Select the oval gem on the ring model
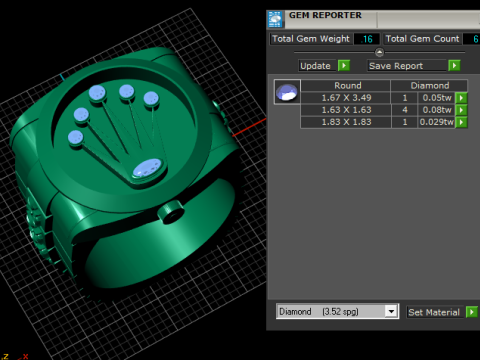The width and height of the screenshot is (480, 360). coord(147,168)
